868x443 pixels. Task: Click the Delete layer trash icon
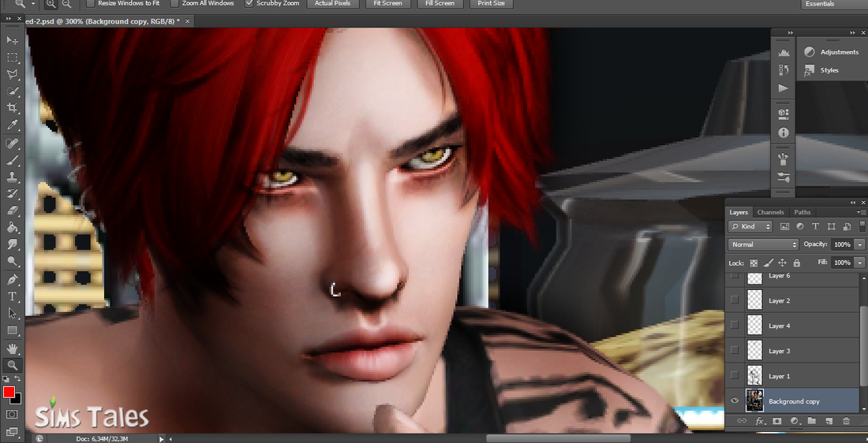point(846,421)
